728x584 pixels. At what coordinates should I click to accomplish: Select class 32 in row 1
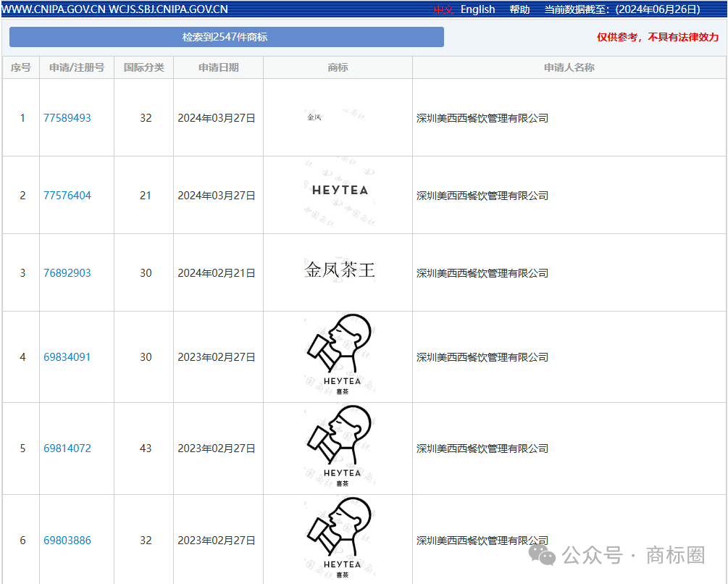point(146,118)
